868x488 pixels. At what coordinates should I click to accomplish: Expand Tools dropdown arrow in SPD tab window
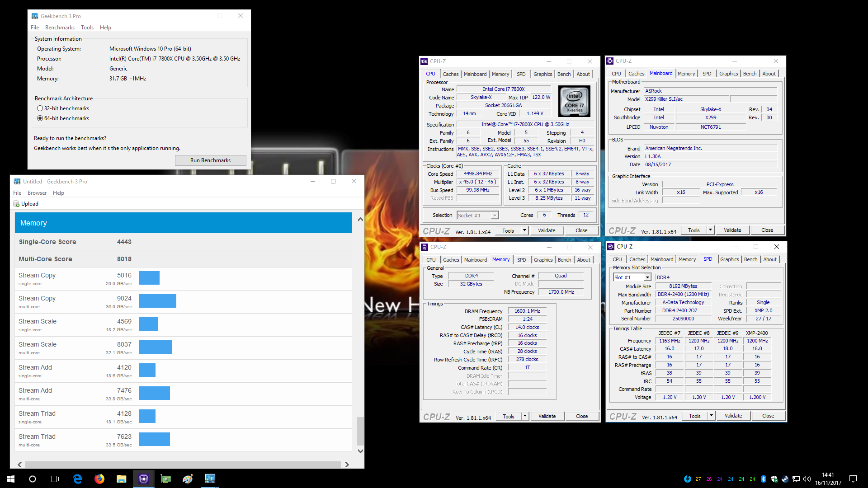(711, 416)
